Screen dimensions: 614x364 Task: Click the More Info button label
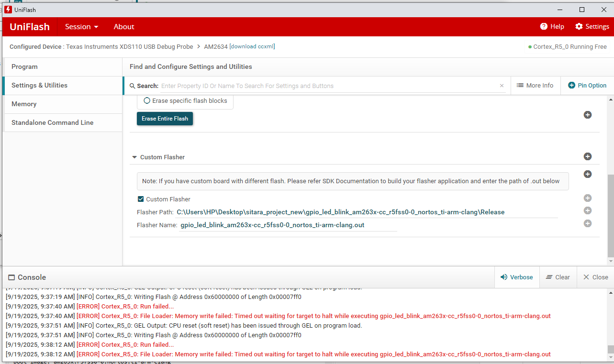pyautogui.click(x=540, y=86)
